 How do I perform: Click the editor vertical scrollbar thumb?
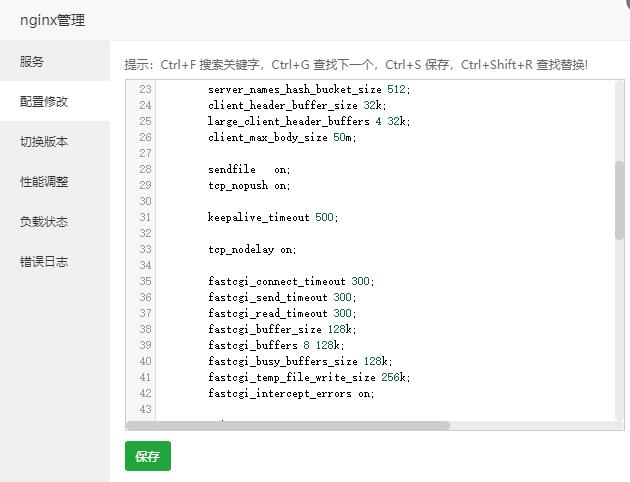coord(619,200)
